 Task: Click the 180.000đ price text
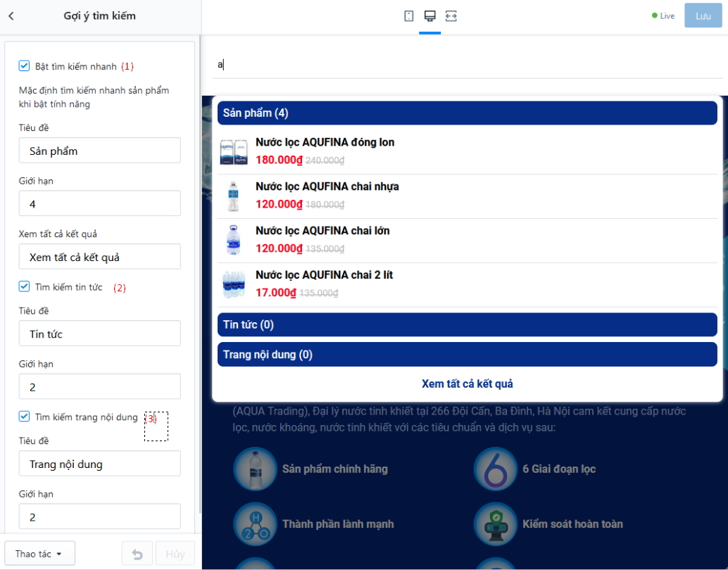pos(279,160)
